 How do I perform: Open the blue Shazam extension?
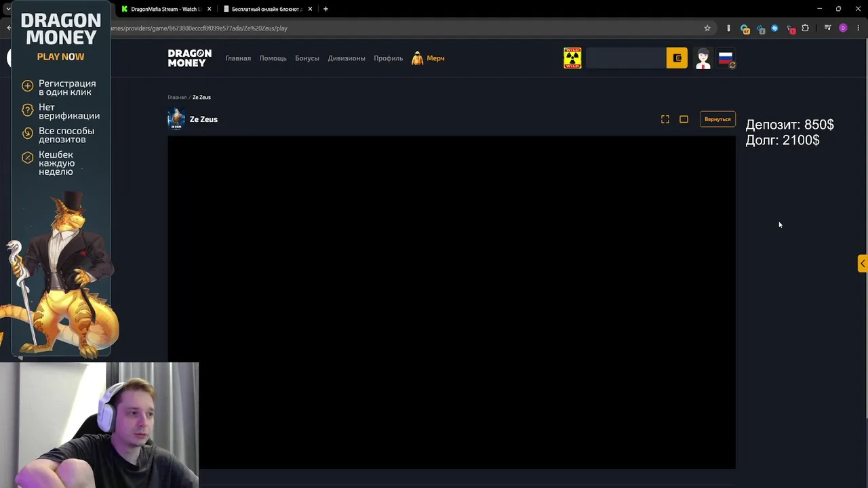tap(774, 28)
